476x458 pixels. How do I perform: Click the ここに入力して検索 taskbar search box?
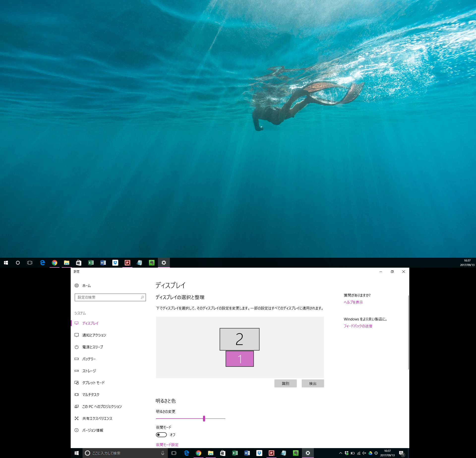[125, 453]
